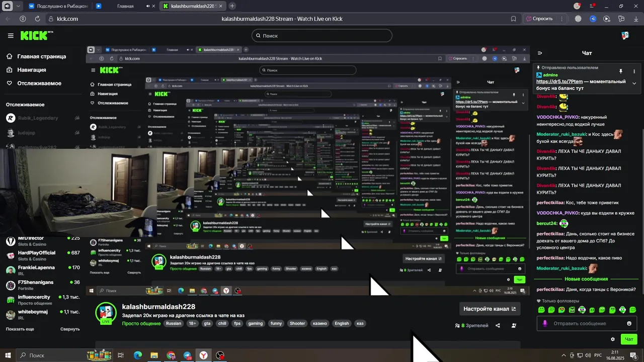
Task: Open whiteboymaj recommended channel
Action: click(x=42, y=315)
